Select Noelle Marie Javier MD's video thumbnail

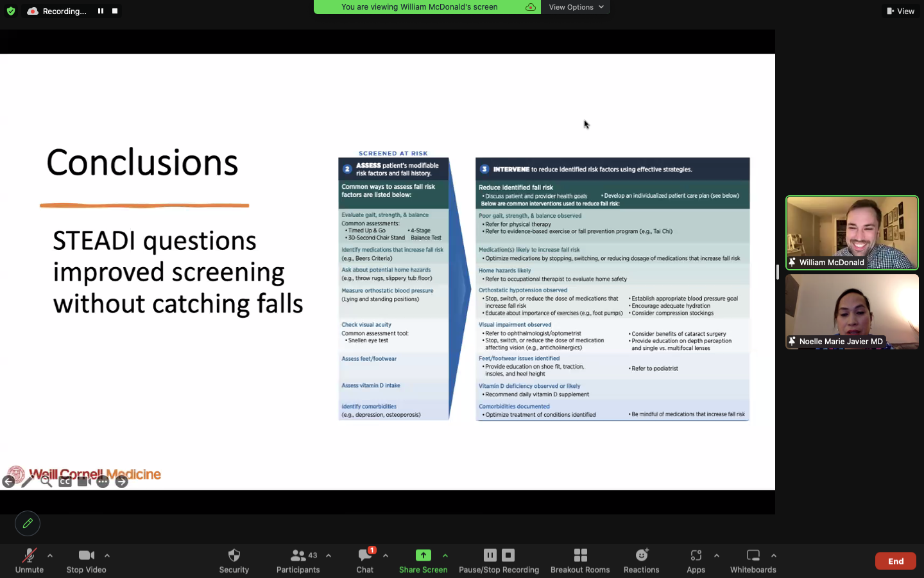(x=852, y=311)
